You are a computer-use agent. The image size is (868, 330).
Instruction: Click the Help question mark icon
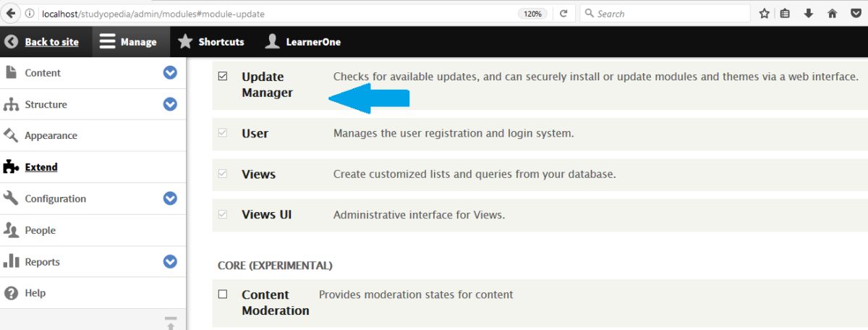click(11, 293)
